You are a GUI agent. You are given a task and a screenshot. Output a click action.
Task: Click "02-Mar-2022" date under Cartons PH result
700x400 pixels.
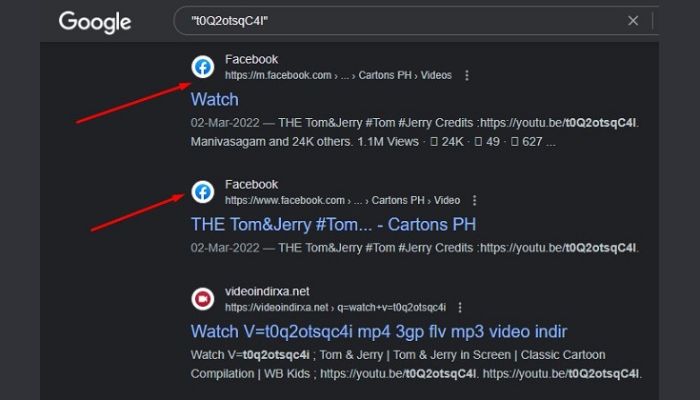click(x=225, y=248)
